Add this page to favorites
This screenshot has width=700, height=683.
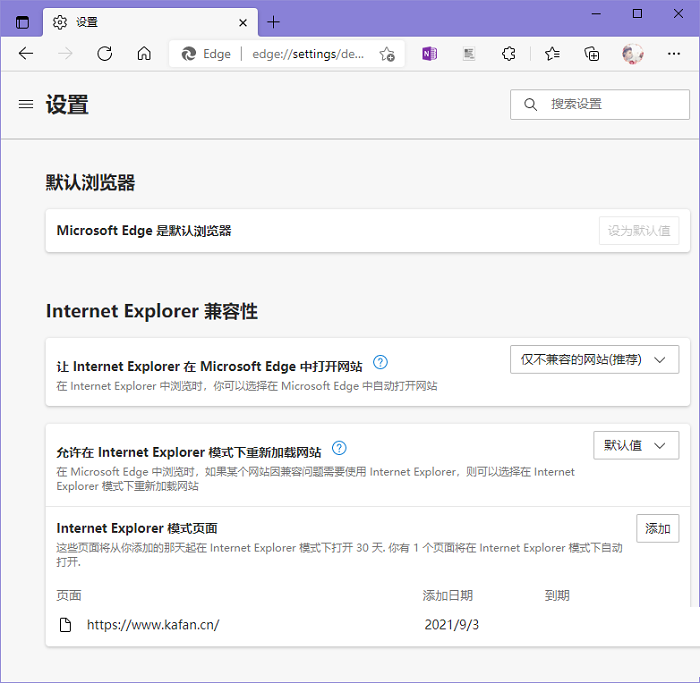[387, 55]
